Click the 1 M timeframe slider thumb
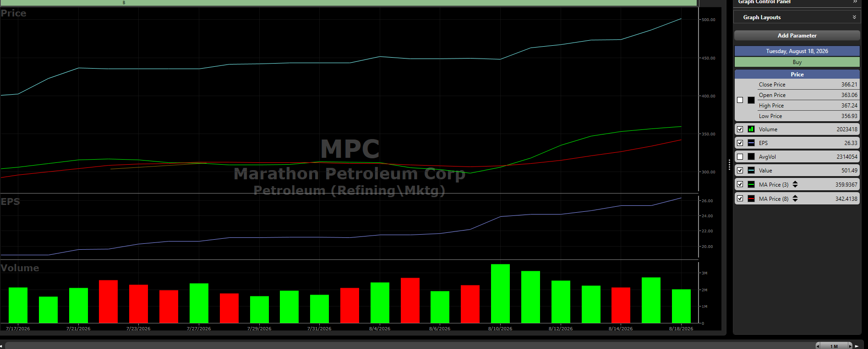The height and width of the screenshot is (349, 868). [x=834, y=346]
